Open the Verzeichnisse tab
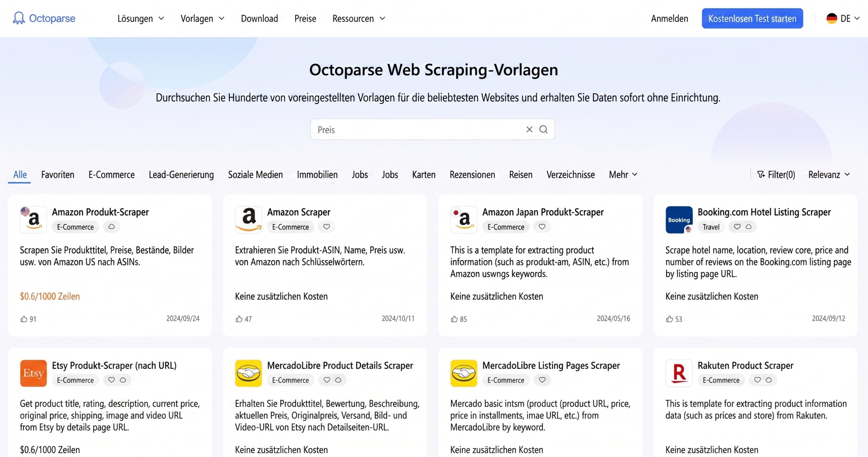Image resolution: width=868 pixels, height=457 pixels. coord(570,174)
